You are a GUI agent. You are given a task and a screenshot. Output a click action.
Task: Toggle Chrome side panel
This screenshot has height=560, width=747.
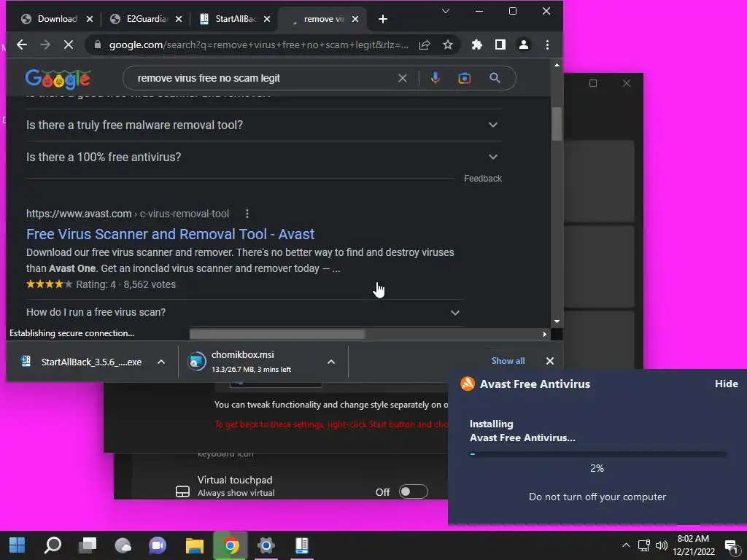(500, 44)
